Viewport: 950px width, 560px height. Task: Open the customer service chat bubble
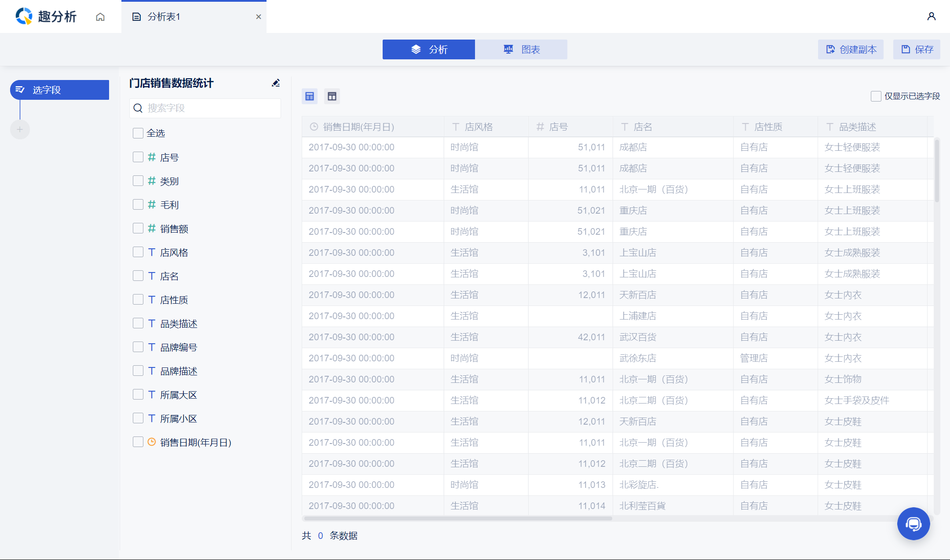pos(913,524)
